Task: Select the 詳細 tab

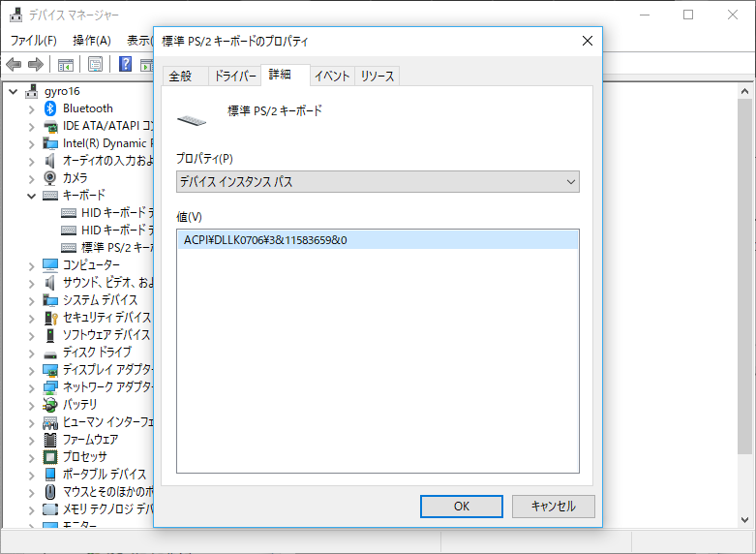Action: pyautogui.click(x=285, y=75)
